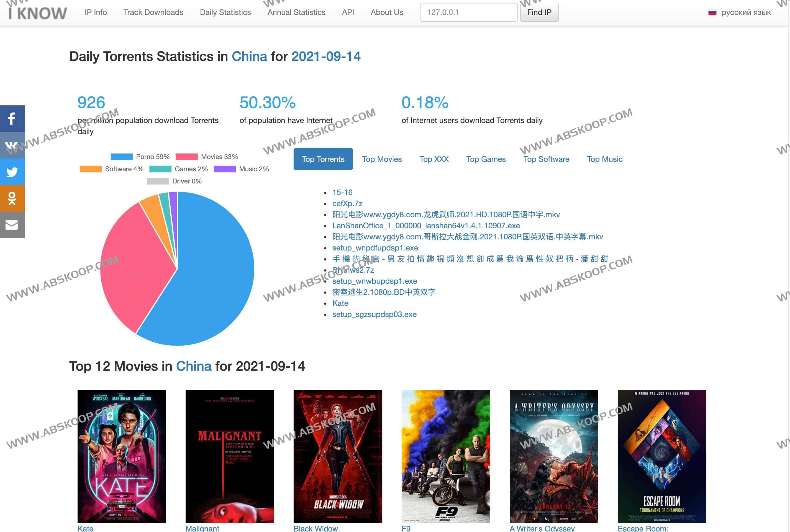Switch to Top Movies tab
The height and width of the screenshot is (532, 790).
pos(382,159)
